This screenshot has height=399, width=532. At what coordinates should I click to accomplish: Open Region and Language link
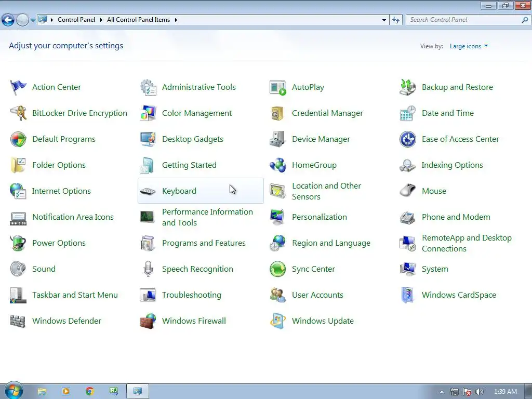tap(331, 243)
